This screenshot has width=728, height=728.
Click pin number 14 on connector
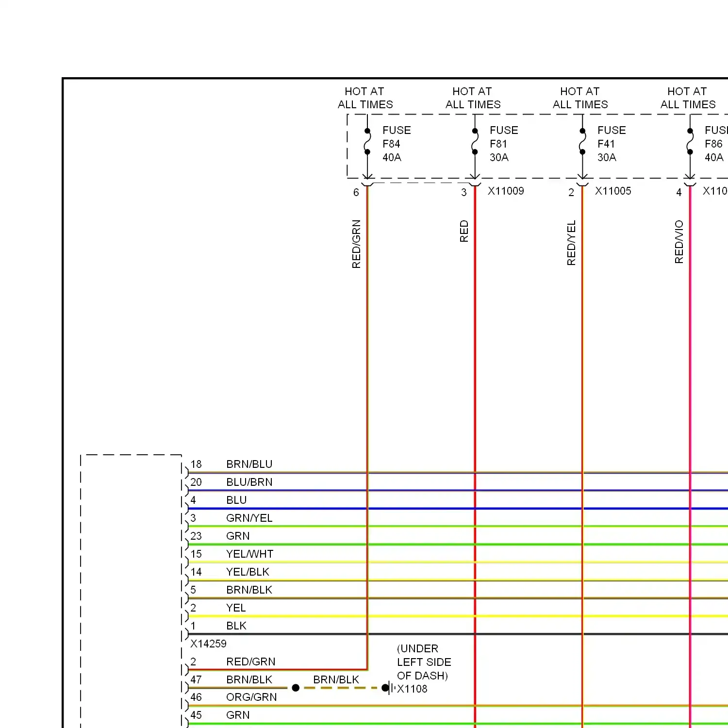[196, 572]
